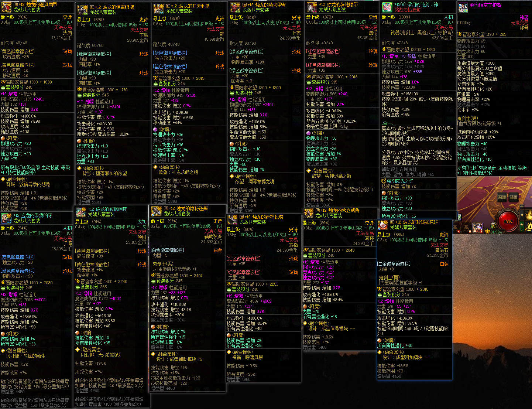Click the 烛龙的逐风肩甲 shoulder item icon

(6, 7)
